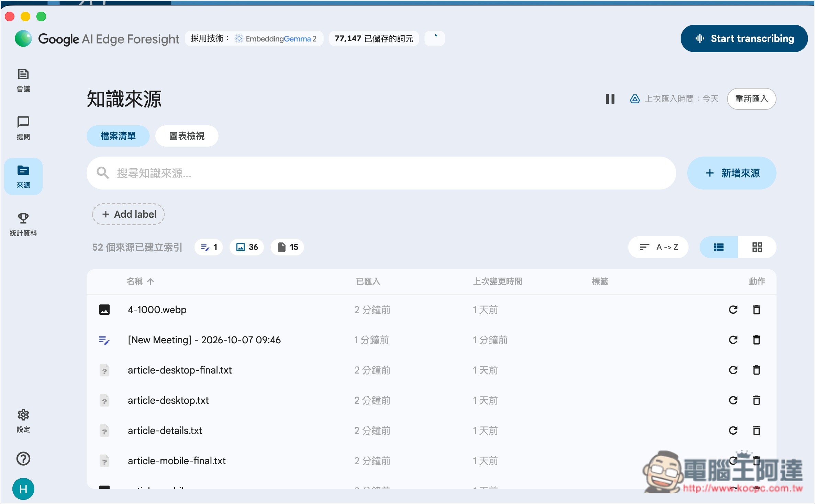Switch to list view layout
Viewport: 815px width, 504px height.
(719, 247)
